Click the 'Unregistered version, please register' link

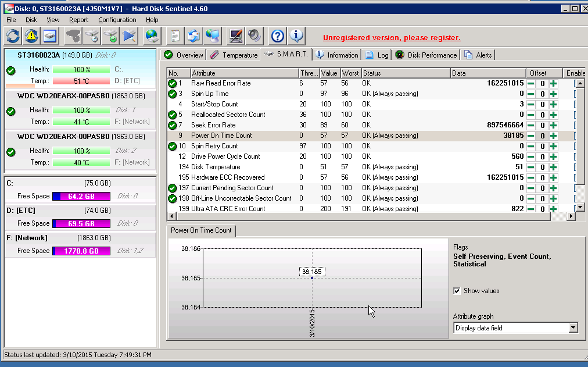[392, 38]
